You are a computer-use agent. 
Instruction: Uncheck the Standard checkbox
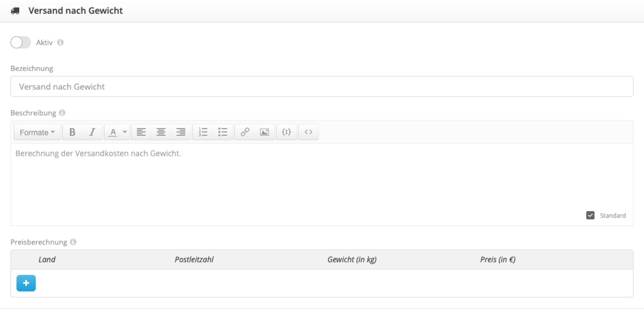click(x=590, y=215)
